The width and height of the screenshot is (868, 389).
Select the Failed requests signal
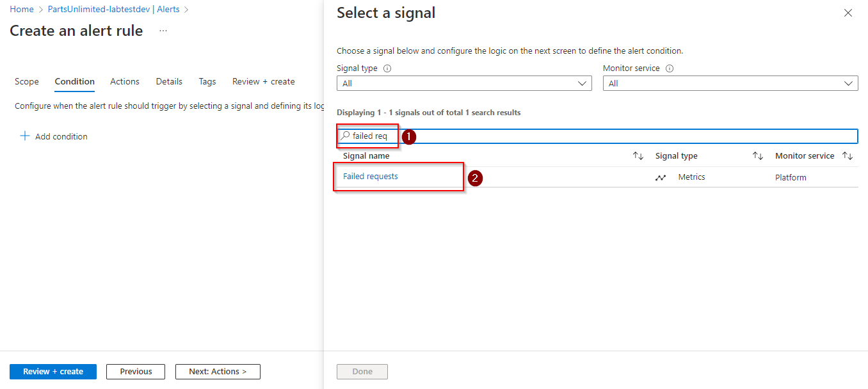coord(371,177)
